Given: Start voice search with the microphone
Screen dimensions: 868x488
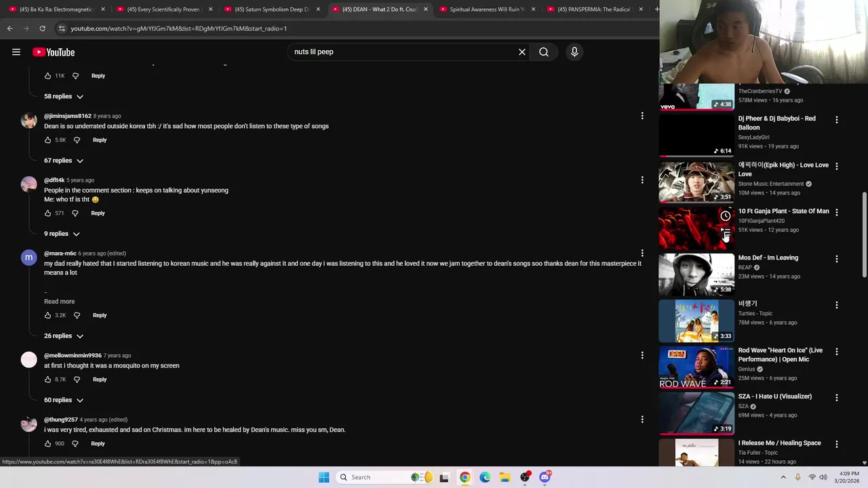Looking at the screenshot, I should click(x=574, y=52).
